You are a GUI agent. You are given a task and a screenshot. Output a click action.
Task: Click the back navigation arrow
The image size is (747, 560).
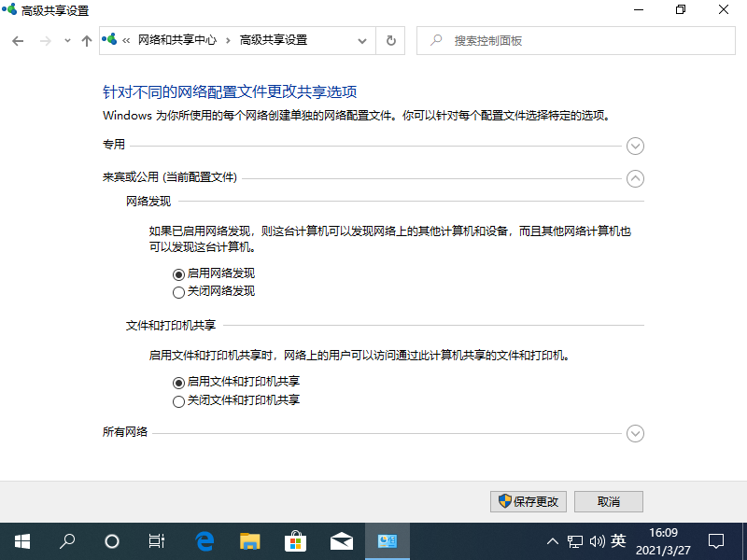17,40
